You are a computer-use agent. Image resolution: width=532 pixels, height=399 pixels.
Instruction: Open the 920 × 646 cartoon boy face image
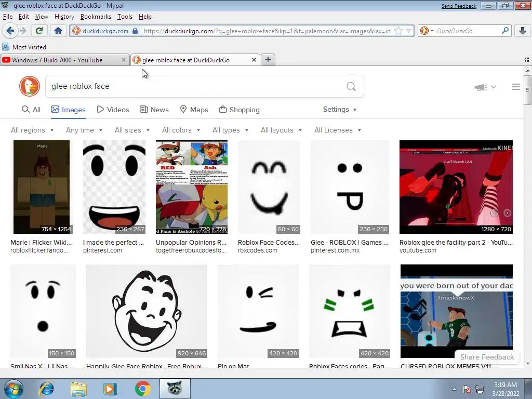tap(147, 311)
